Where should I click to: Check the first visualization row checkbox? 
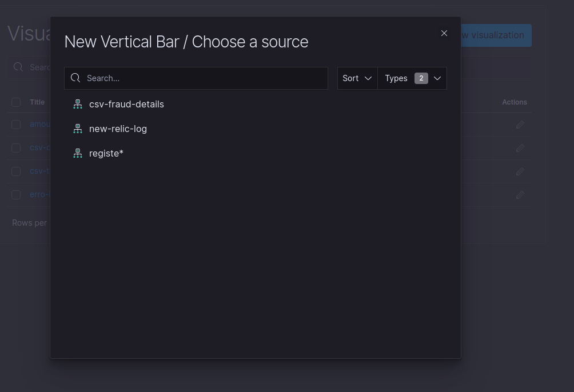(16, 125)
